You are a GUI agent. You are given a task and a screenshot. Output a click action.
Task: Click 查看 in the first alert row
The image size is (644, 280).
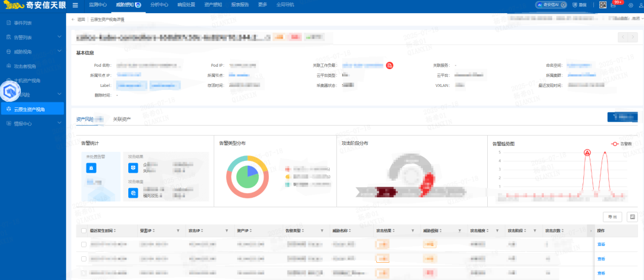[601, 244]
